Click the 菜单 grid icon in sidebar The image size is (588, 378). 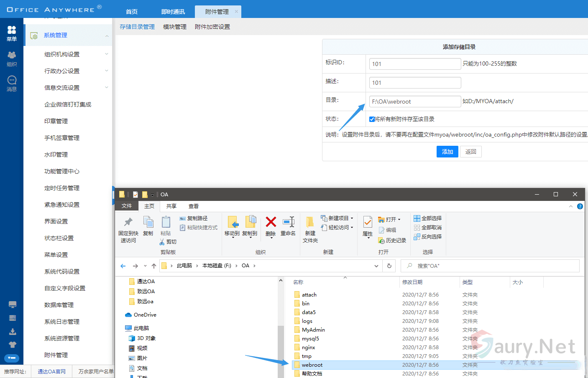pos(12,30)
